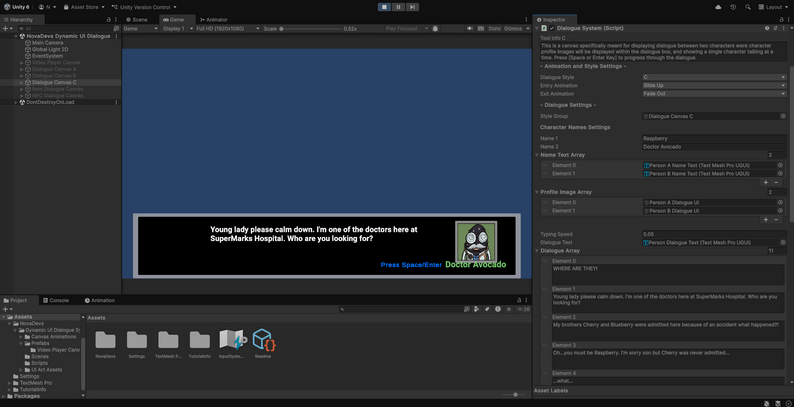Collapse the Name Text Array foldout
Screen dimensions: 794x407
(x=537, y=155)
